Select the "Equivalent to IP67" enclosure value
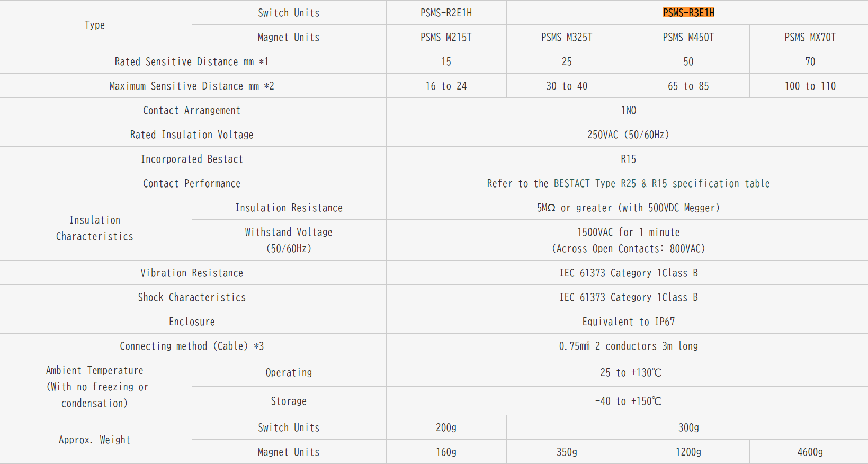This screenshot has height=464, width=868. tap(628, 322)
